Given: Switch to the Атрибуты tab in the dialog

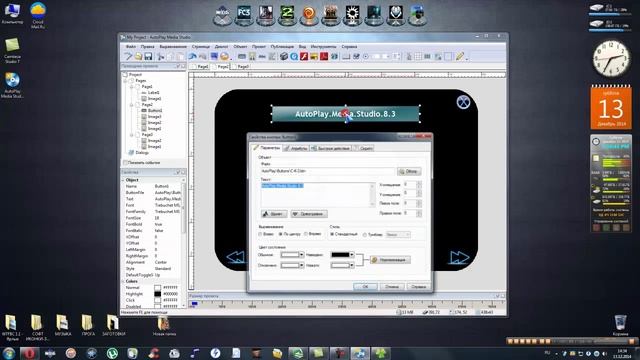Looking at the screenshot, I should point(296,149).
